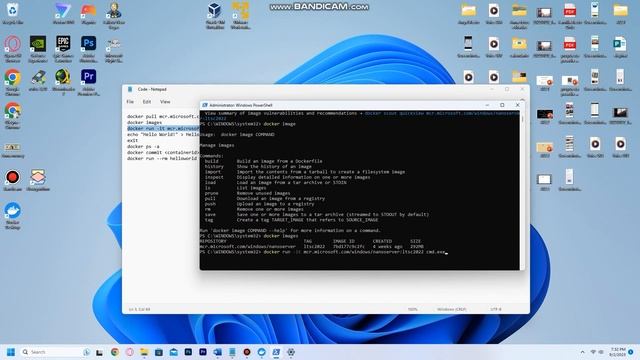Click the 'docker pull mcr.microsoft' line in Notepad

coord(163,116)
